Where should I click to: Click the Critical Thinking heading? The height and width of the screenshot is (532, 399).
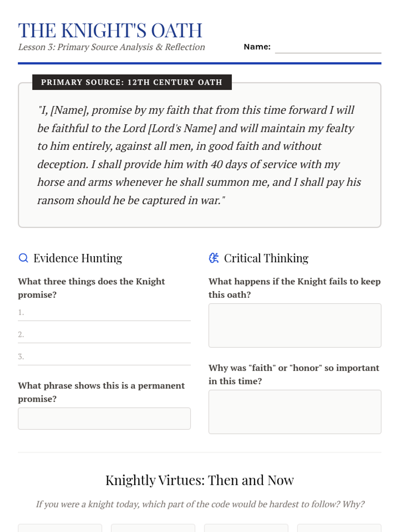tap(266, 258)
